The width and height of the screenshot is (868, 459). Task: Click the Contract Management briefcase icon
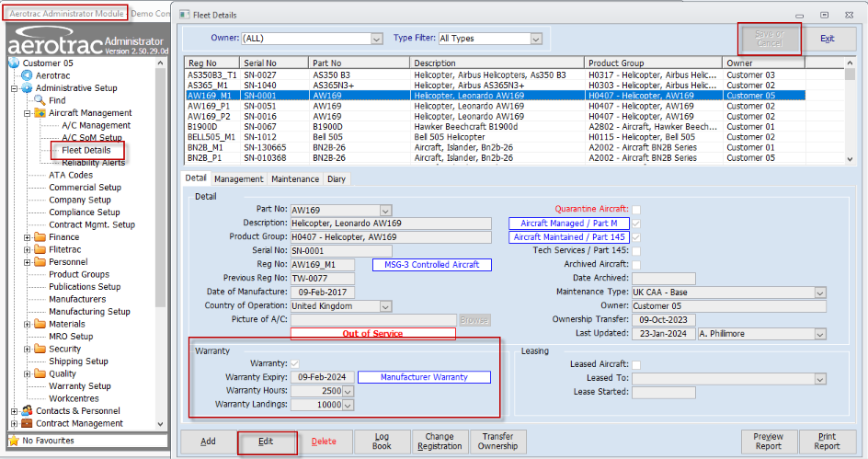(27, 424)
